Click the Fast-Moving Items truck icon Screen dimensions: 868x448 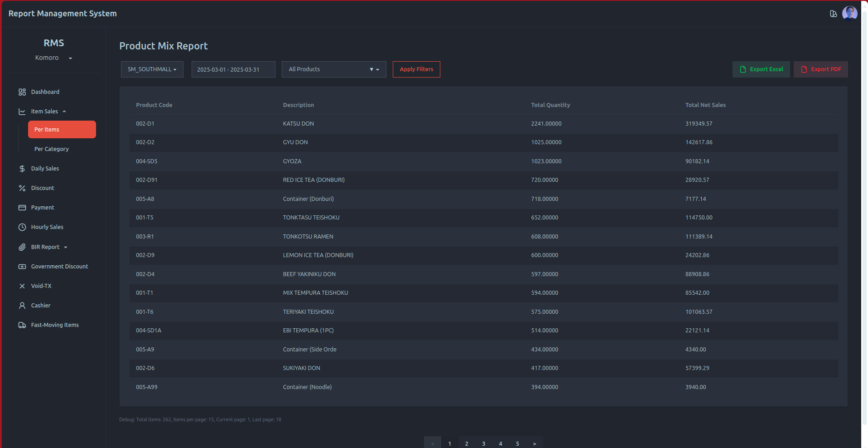[22, 325]
